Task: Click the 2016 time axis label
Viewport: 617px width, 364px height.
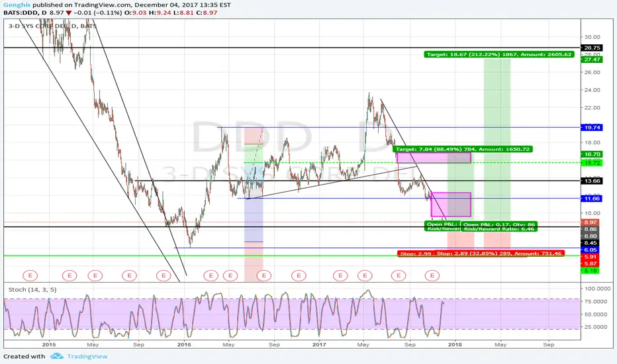Action: [184, 345]
